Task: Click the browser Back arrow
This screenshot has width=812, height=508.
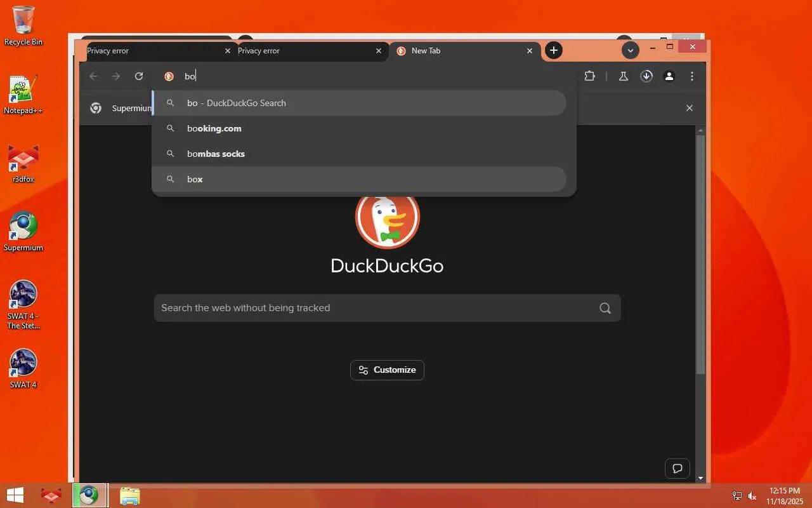Action: point(93,76)
